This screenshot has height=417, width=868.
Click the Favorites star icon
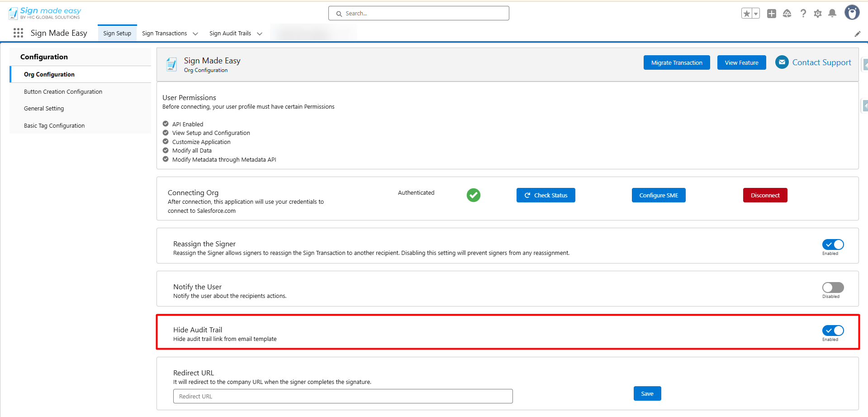747,14
